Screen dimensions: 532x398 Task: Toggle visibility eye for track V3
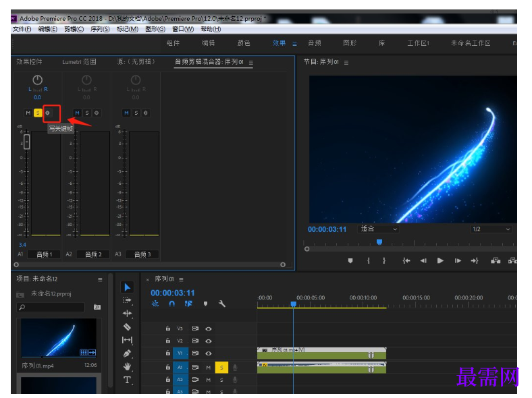[209, 329]
